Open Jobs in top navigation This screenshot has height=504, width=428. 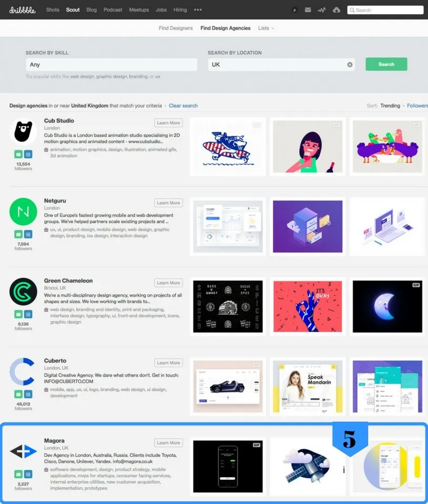click(x=161, y=9)
